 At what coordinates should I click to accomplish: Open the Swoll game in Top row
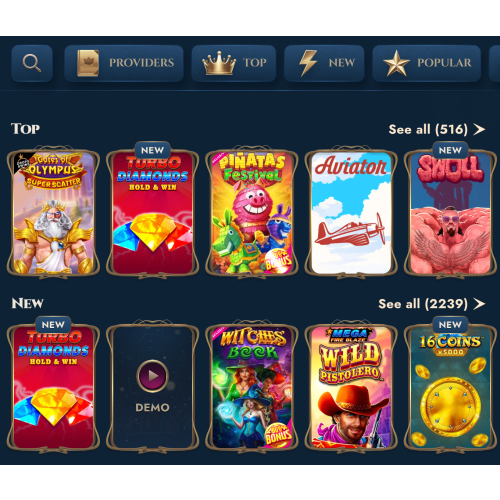pyautogui.click(x=450, y=212)
